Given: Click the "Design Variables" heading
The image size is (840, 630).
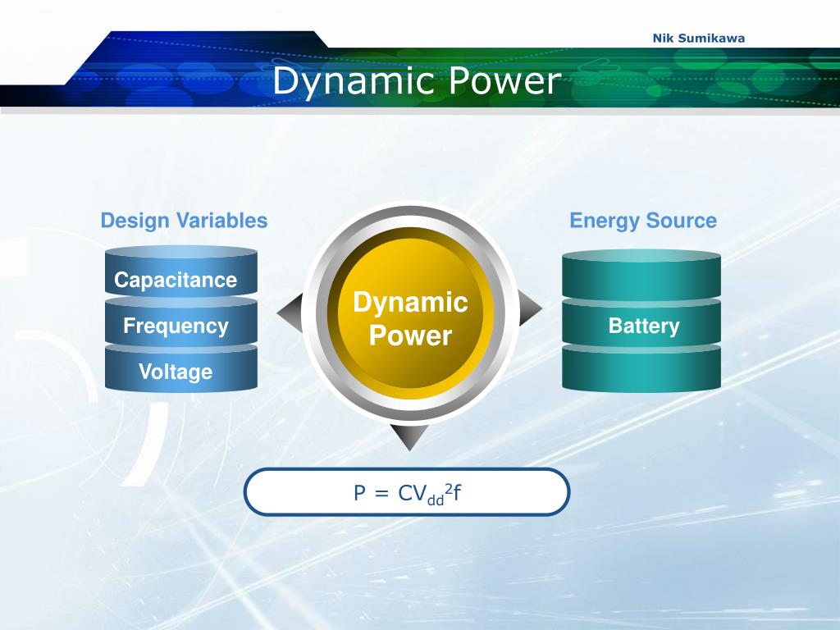Looking at the screenshot, I should (184, 220).
